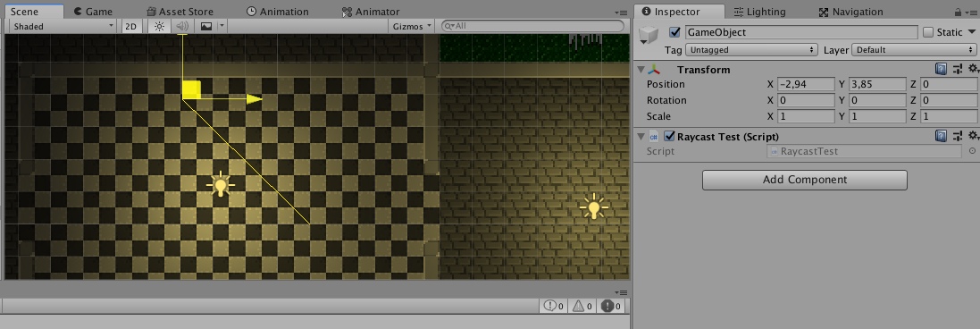This screenshot has width=980, height=329.
Task: Toggle console error count icon
Action: click(x=611, y=306)
